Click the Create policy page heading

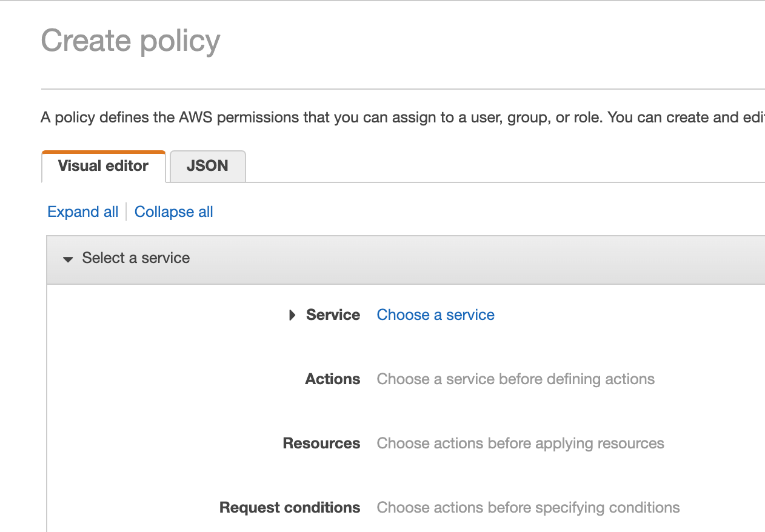click(x=130, y=41)
